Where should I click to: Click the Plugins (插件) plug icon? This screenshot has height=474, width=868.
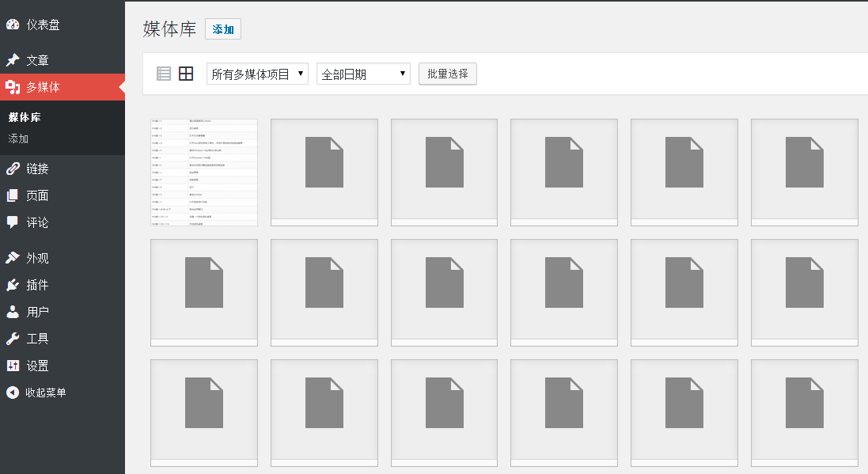click(x=13, y=285)
